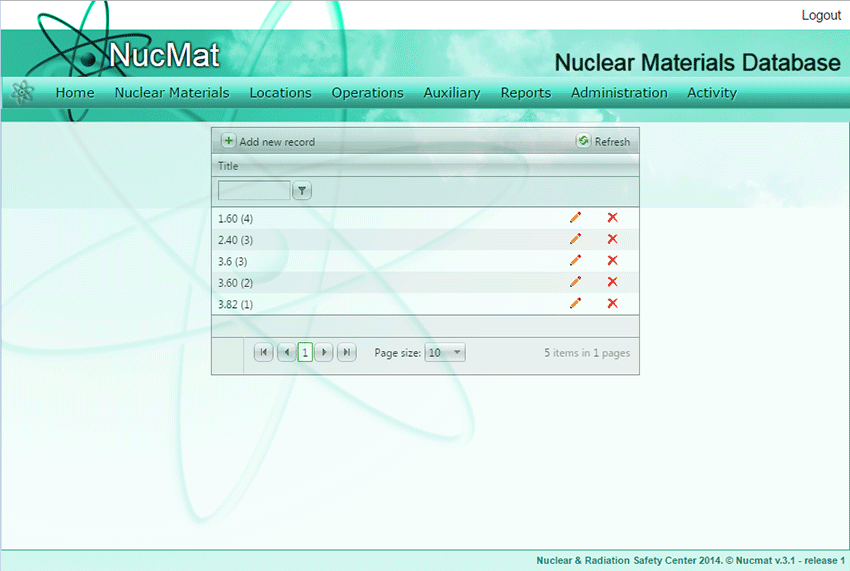The image size is (850, 571).
Task: Go to the first page of results
Action: coord(263,352)
